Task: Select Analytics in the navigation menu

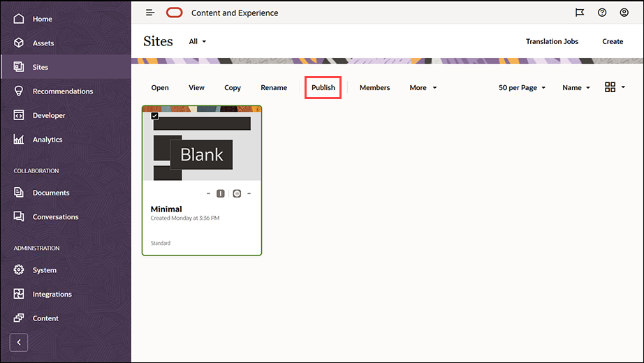Action: 47,140
